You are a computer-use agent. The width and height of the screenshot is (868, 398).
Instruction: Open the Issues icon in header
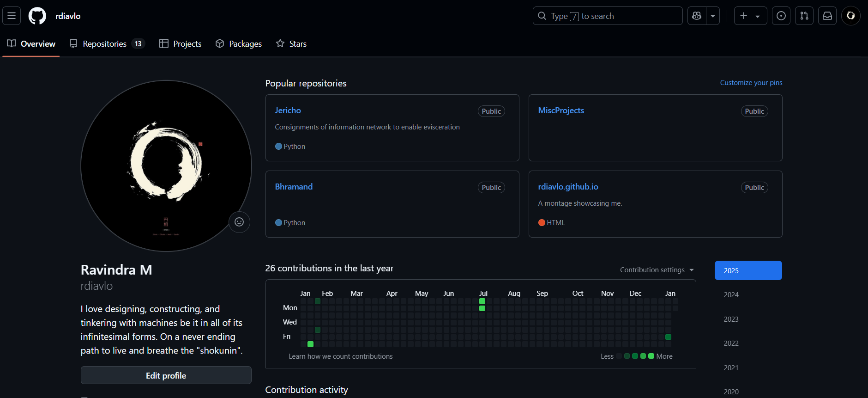tap(781, 16)
